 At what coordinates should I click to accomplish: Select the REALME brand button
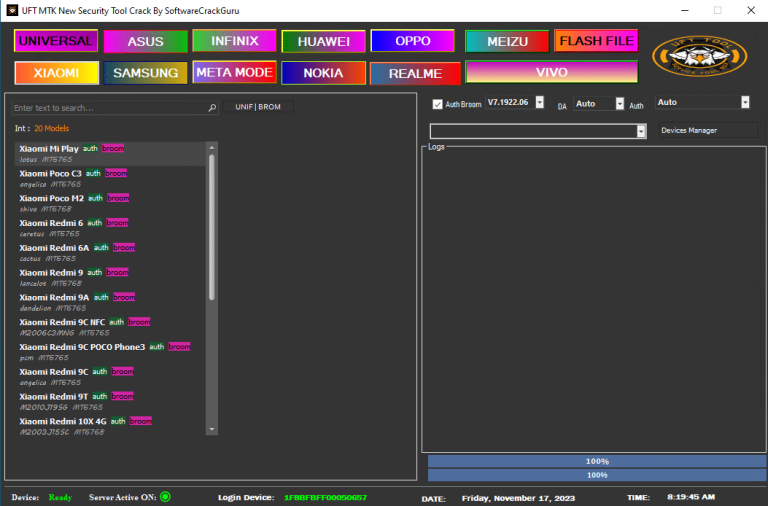(415, 73)
